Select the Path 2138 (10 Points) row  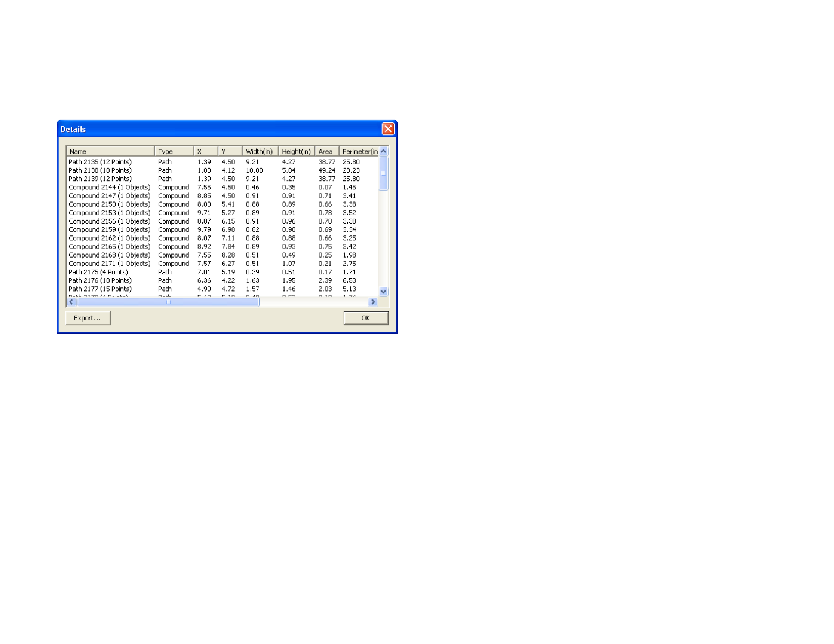[100, 171]
